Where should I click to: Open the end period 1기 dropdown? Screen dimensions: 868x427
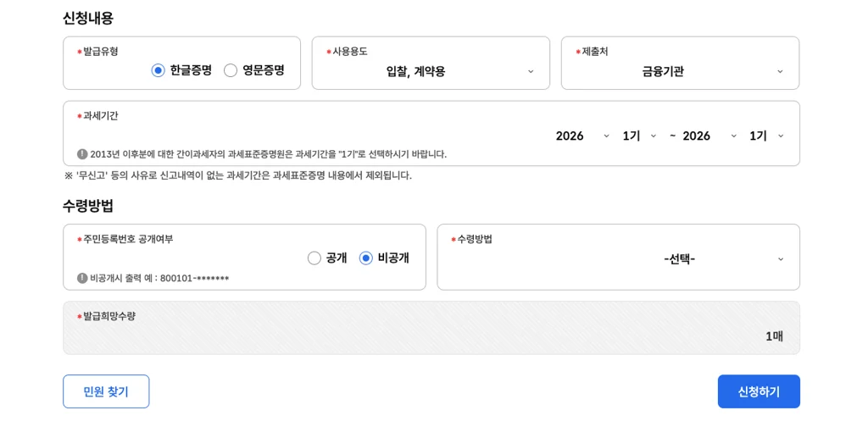coord(766,136)
